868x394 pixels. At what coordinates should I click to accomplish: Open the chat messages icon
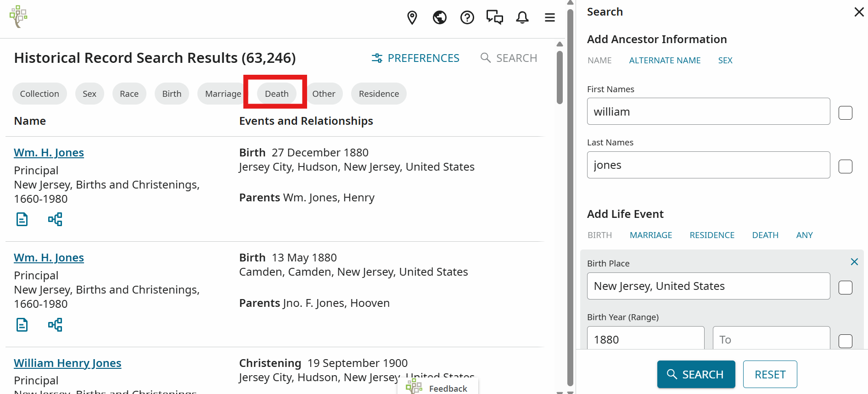tap(494, 17)
